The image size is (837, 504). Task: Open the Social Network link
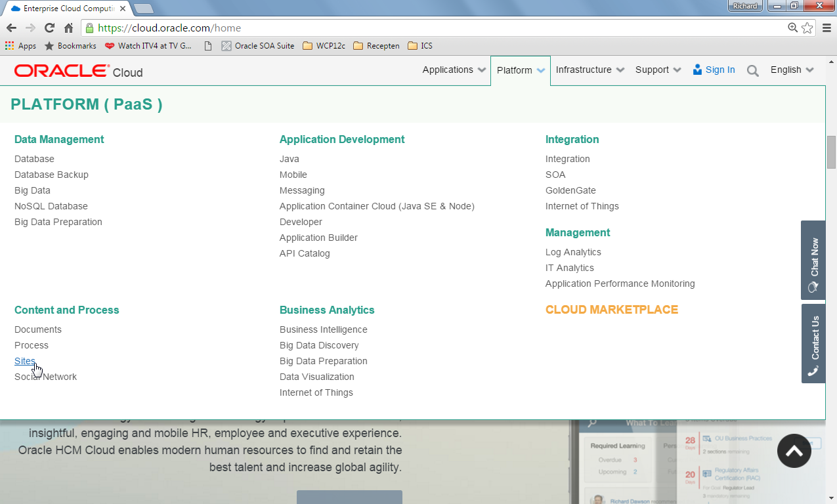click(x=45, y=377)
